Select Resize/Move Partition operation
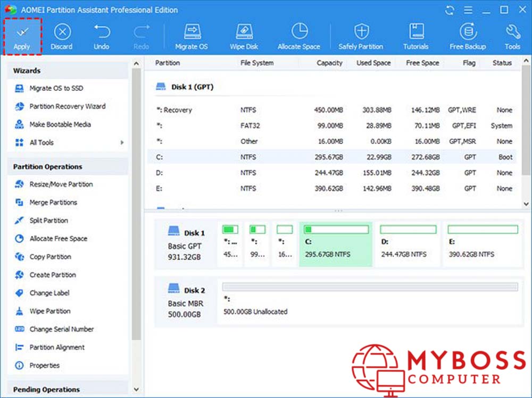Viewport: 532px width, 398px height. tap(61, 184)
